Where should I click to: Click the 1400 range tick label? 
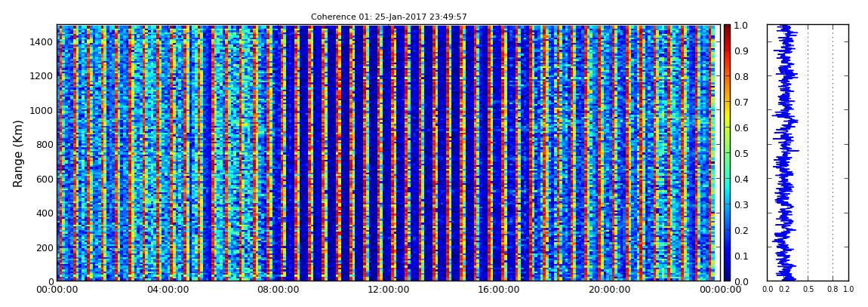(x=40, y=41)
